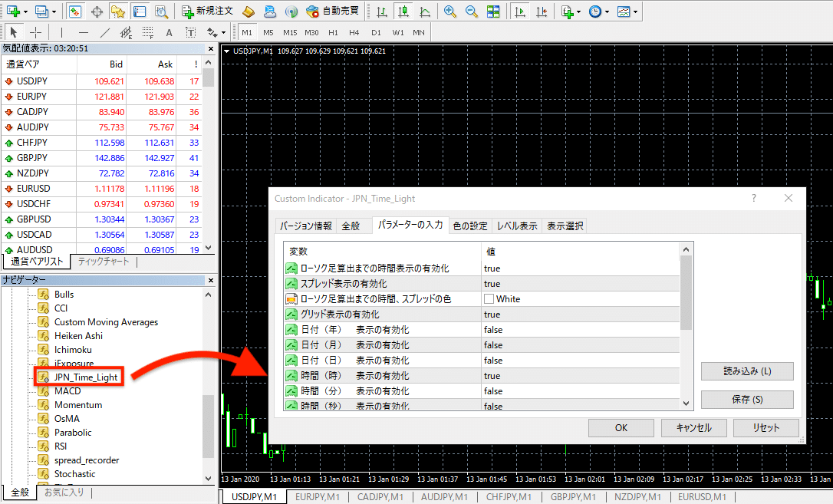Image resolution: width=833 pixels, height=504 pixels.
Task: Open MetaEditor with the yellow book icon
Action: coord(248,12)
